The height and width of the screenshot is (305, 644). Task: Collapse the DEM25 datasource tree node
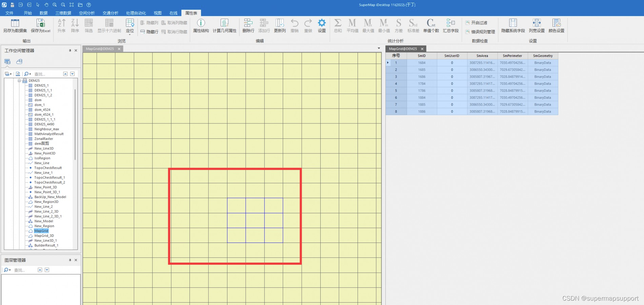(19, 80)
